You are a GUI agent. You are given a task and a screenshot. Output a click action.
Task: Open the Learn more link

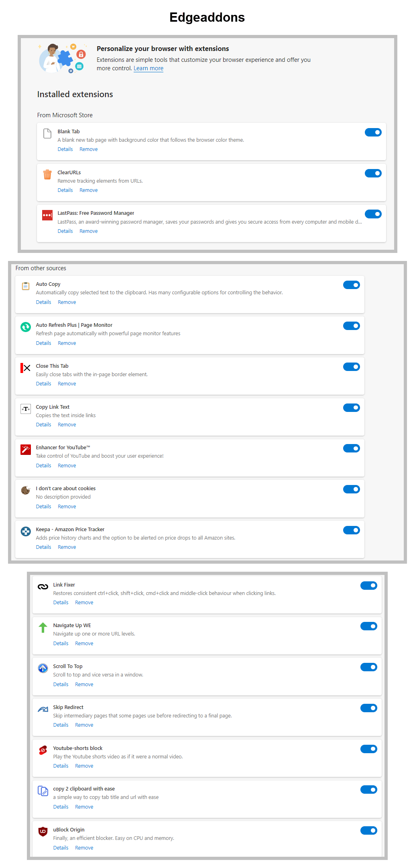tap(149, 68)
